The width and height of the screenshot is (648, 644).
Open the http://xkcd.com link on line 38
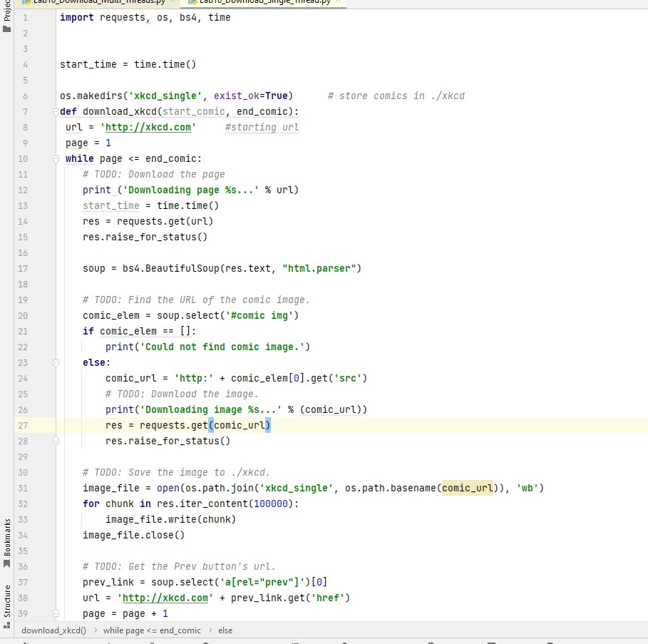165,598
